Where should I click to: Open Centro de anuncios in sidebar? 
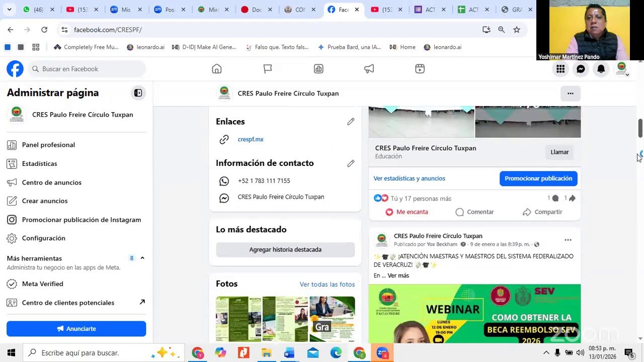pyautogui.click(x=76, y=183)
